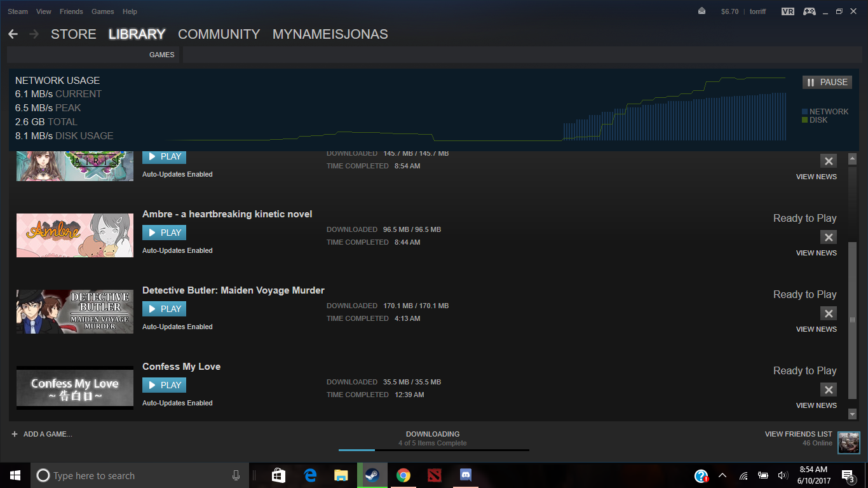The image size is (868, 488).
Task: Open the battery status tray icon
Action: point(763,475)
